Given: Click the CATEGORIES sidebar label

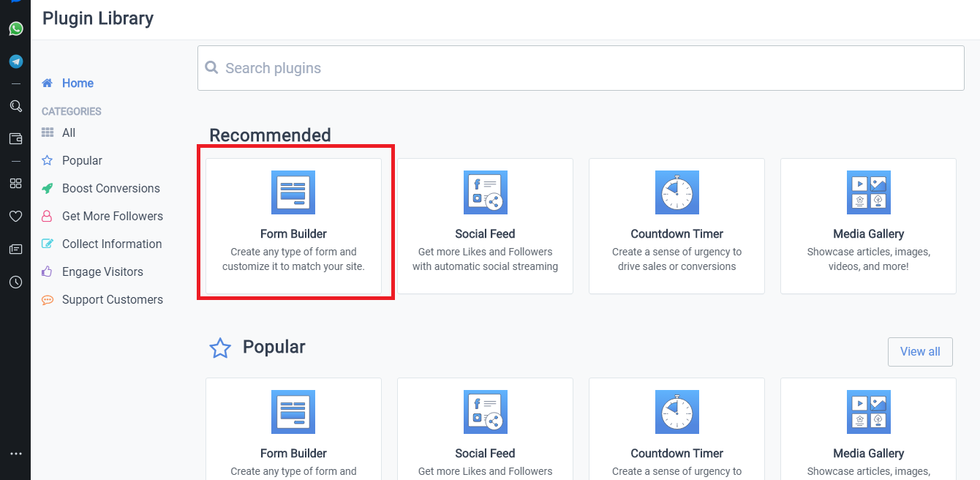Looking at the screenshot, I should click(x=72, y=111).
